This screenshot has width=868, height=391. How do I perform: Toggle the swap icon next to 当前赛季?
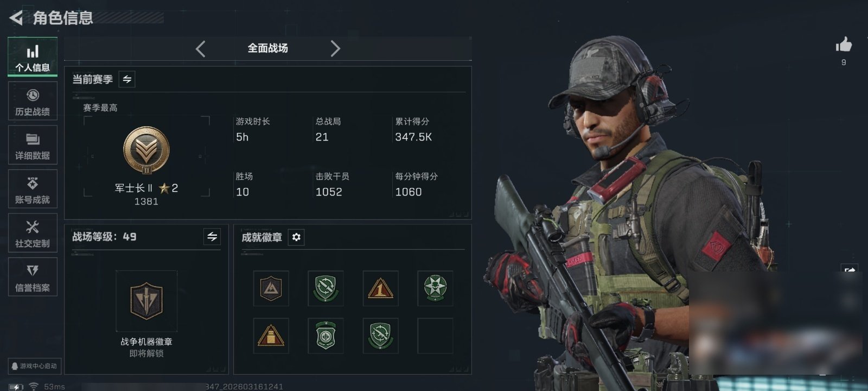point(127,79)
